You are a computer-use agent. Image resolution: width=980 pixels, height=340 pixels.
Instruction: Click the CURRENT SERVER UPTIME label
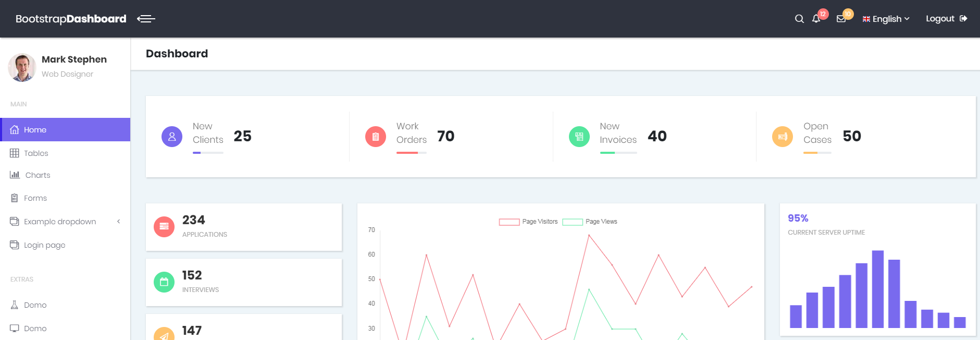[826, 233]
